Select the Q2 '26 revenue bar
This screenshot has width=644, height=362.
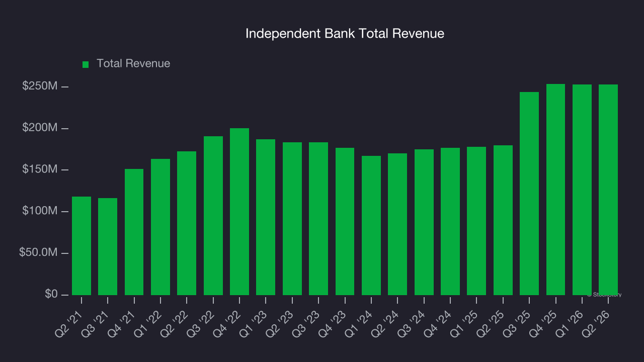[x=608, y=190]
